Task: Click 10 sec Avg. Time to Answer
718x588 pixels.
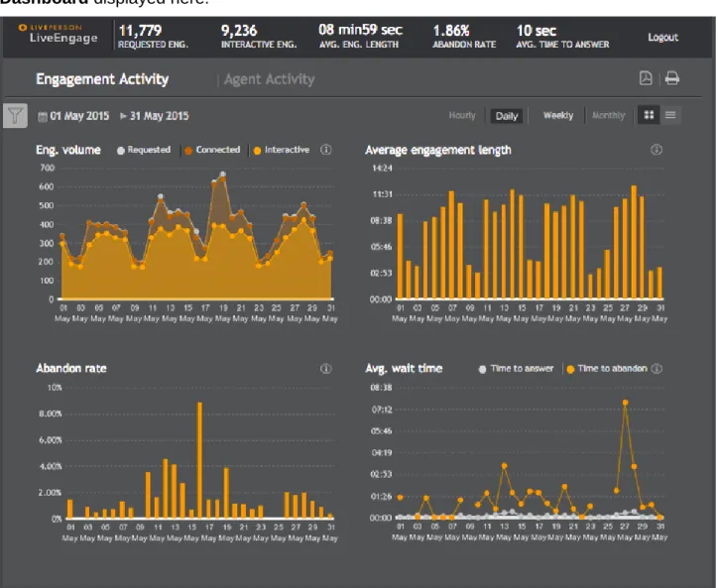Action: click(x=562, y=36)
